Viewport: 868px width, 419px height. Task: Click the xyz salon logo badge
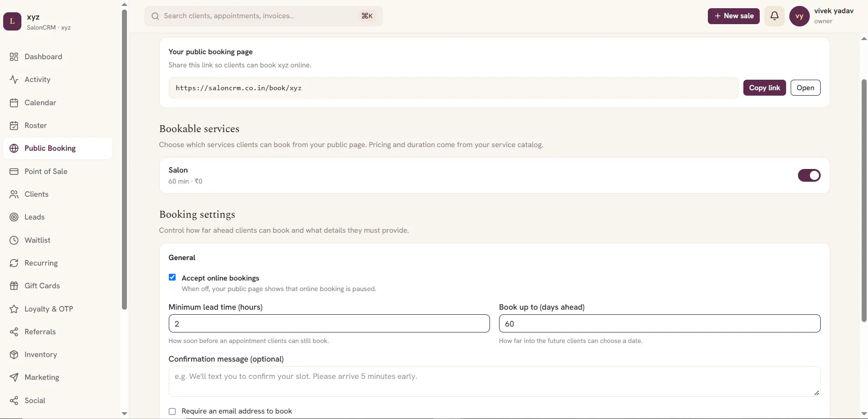point(12,21)
